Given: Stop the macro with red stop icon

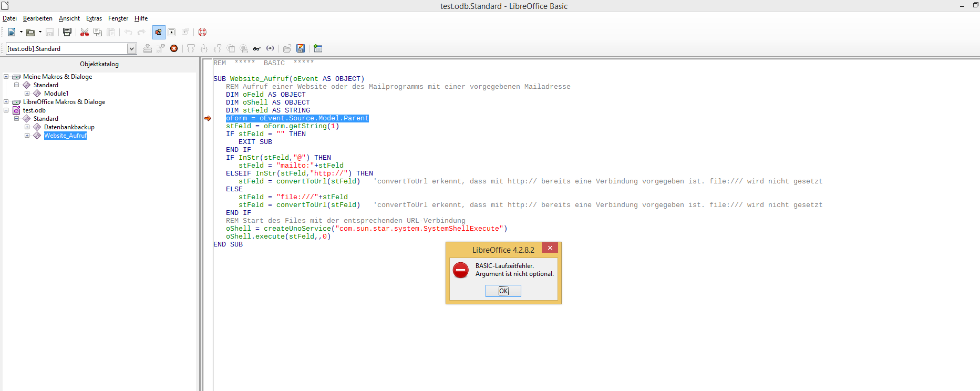Looking at the screenshot, I should [174, 48].
